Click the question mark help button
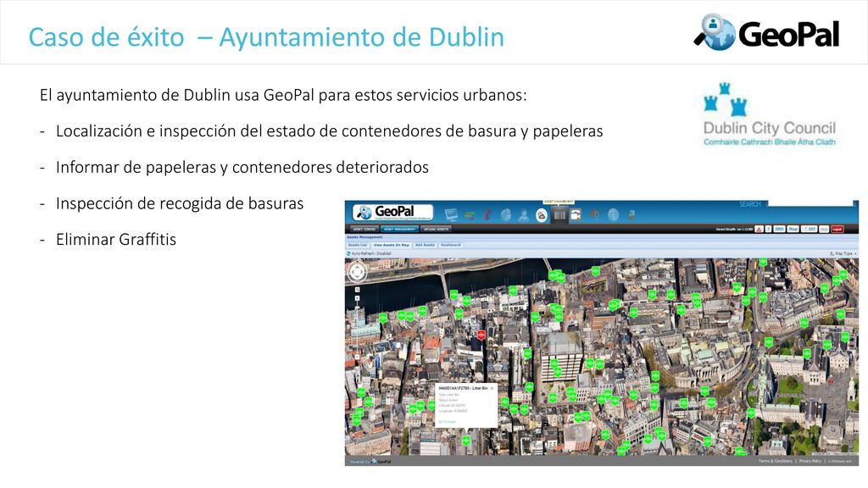Viewport: 868px width, 488px height. (768, 229)
